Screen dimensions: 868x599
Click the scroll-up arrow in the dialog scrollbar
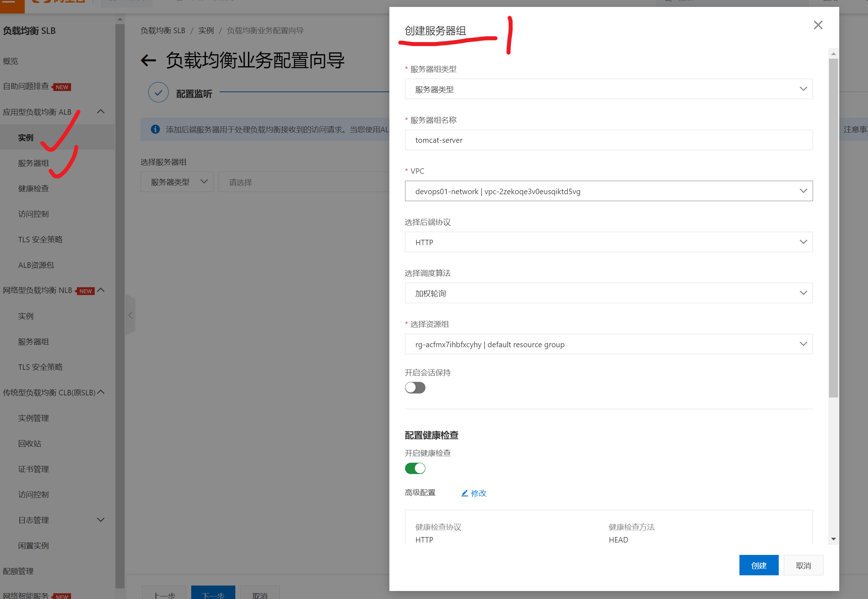833,54
